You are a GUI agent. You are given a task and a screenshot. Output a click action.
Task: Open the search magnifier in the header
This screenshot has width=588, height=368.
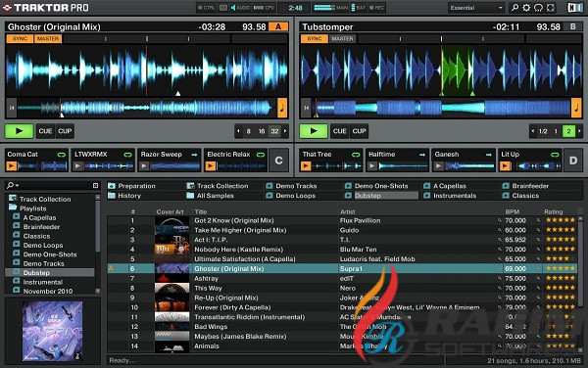[x=515, y=8]
